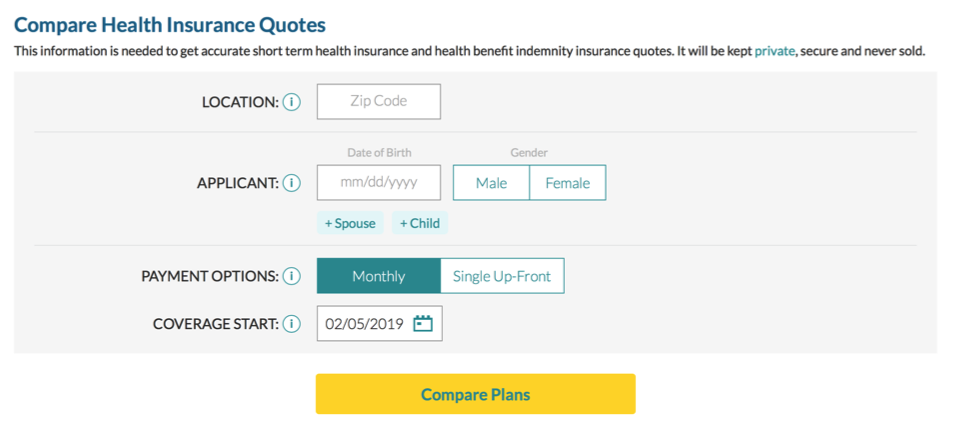Add a spouse with + Spouse

tap(350, 223)
